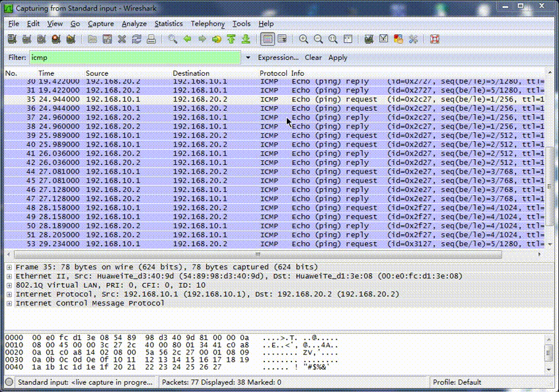559x392 pixels.
Task: Select packet number 53 row
Action: [x=274, y=244]
